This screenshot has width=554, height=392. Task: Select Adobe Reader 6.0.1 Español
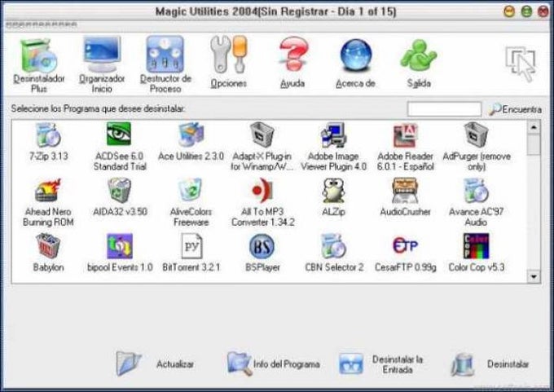coord(405,147)
